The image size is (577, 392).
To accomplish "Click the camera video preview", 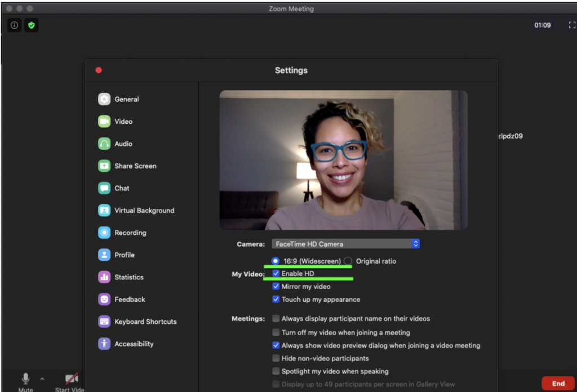I will pos(344,160).
